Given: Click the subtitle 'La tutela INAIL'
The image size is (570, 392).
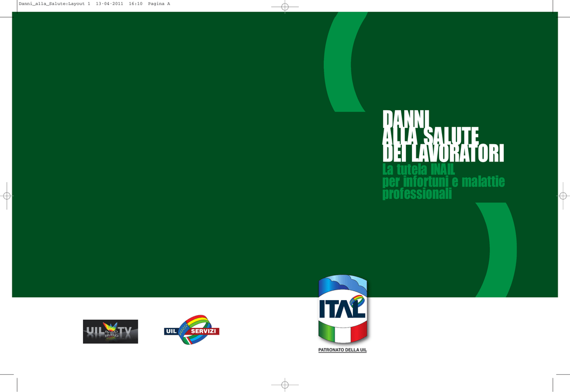Looking at the screenshot, I should tap(419, 169).
